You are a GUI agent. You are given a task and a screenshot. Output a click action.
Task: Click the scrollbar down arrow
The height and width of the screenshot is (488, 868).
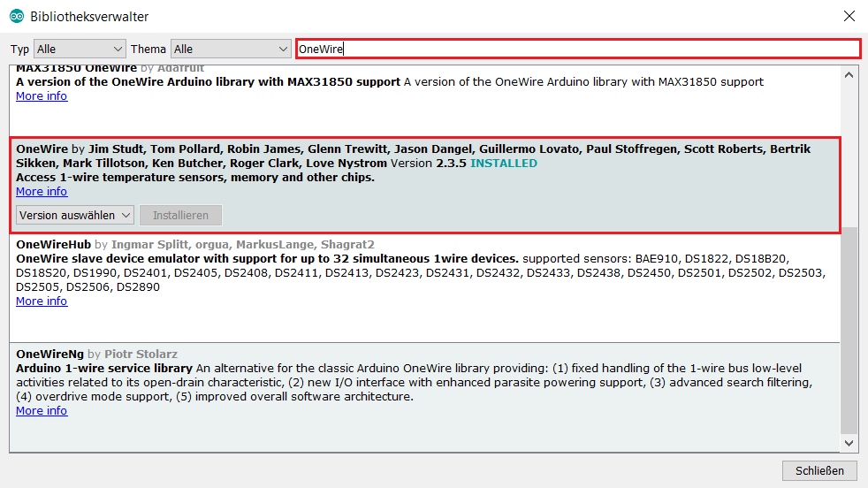pyautogui.click(x=849, y=443)
